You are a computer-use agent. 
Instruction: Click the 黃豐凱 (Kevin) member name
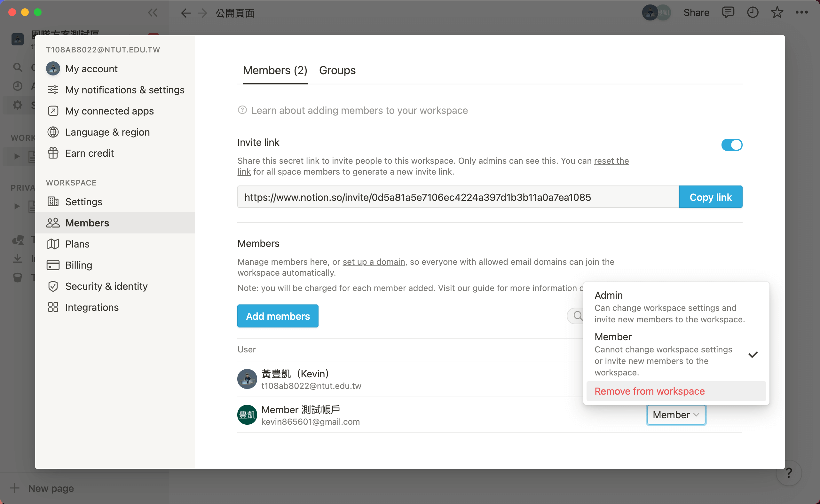(295, 374)
